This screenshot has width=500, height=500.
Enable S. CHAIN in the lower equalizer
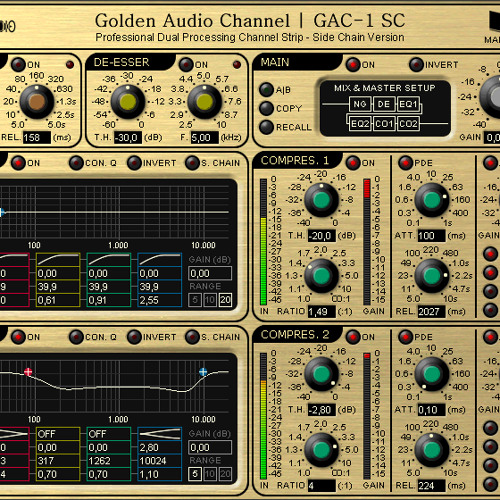pyautogui.click(x=192, y=337)
